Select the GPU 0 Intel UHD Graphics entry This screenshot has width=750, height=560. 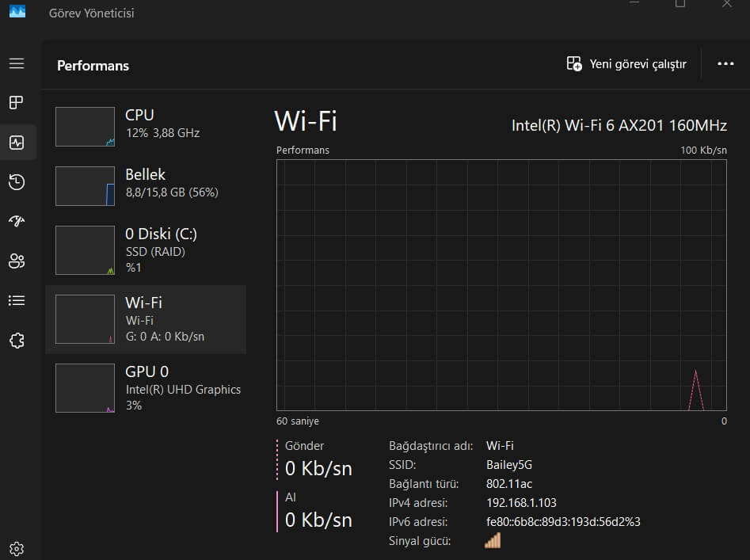146,388
